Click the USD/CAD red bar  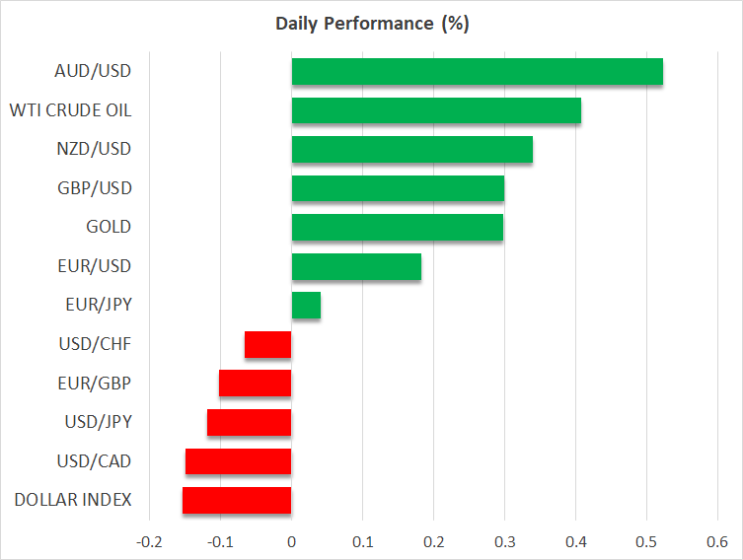coord(239,461)
